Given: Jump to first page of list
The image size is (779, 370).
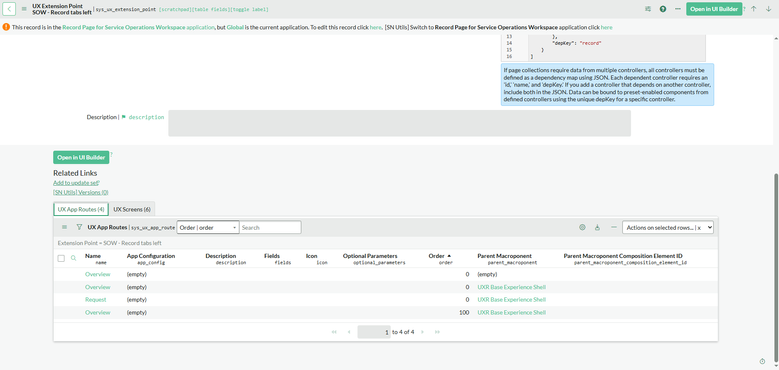Looking at the screenshot, I should point(334,332).
